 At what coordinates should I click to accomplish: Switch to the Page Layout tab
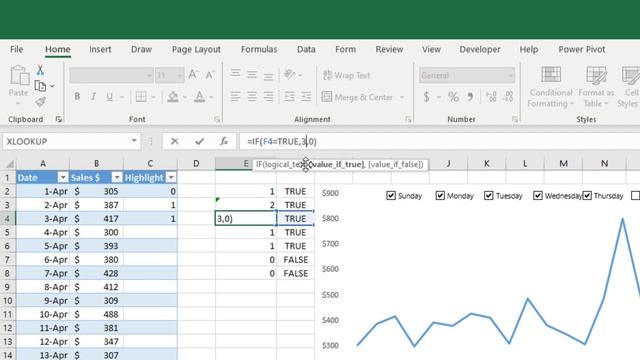[196, 50]
